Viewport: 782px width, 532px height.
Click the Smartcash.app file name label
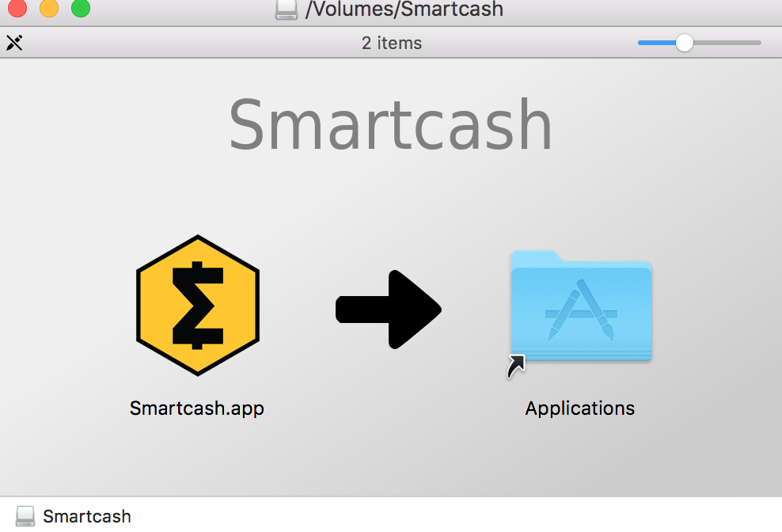point(197,408)
